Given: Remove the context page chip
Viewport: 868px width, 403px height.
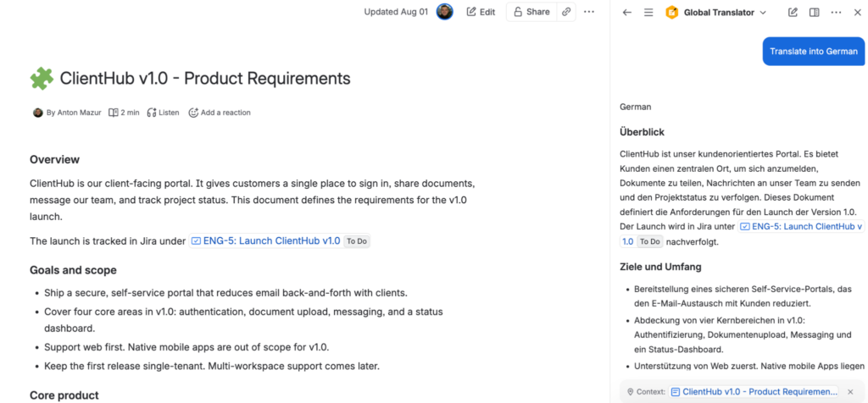Looking at the screenshot, I should (850, 391).
